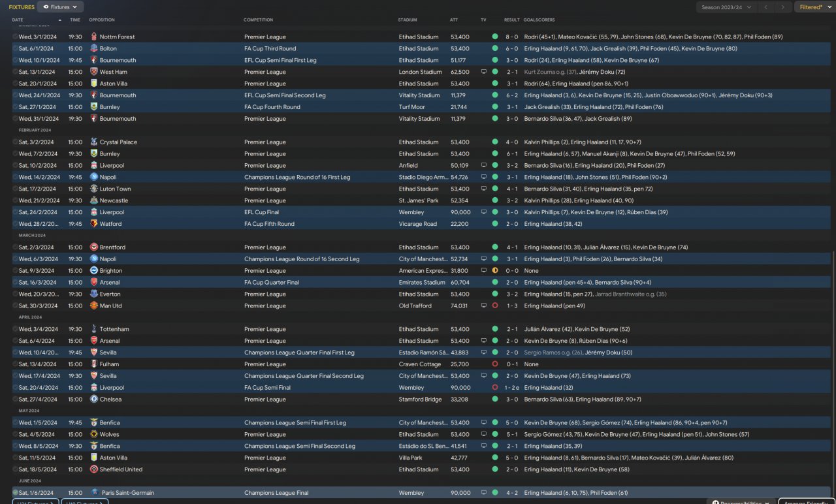Click the TV icon on the West Ham row
Viewport: 836px width, 504px height.
(484, 72)
